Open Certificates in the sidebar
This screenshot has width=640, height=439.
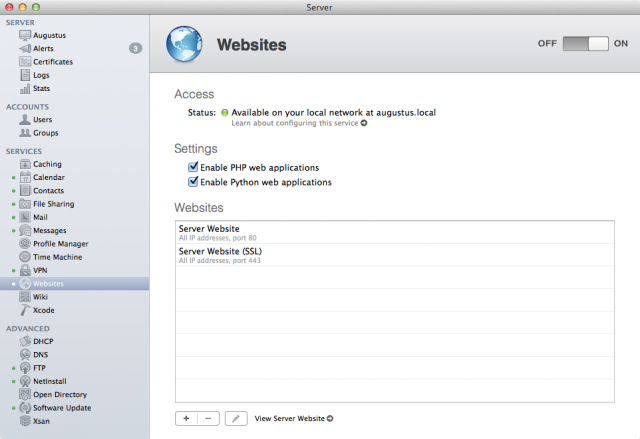click(x=53, y=62)
